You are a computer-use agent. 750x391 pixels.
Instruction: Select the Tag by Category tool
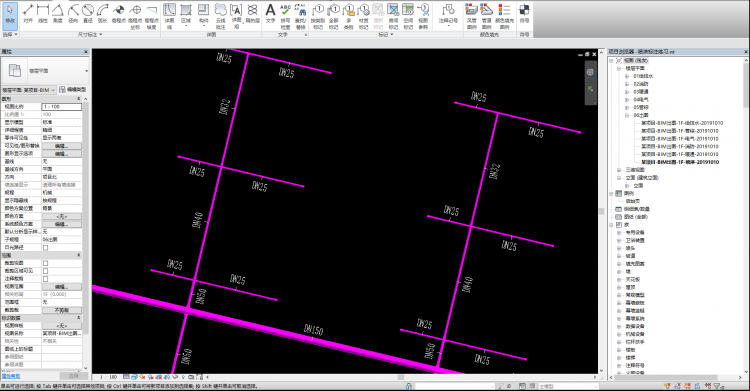(318, 16)
